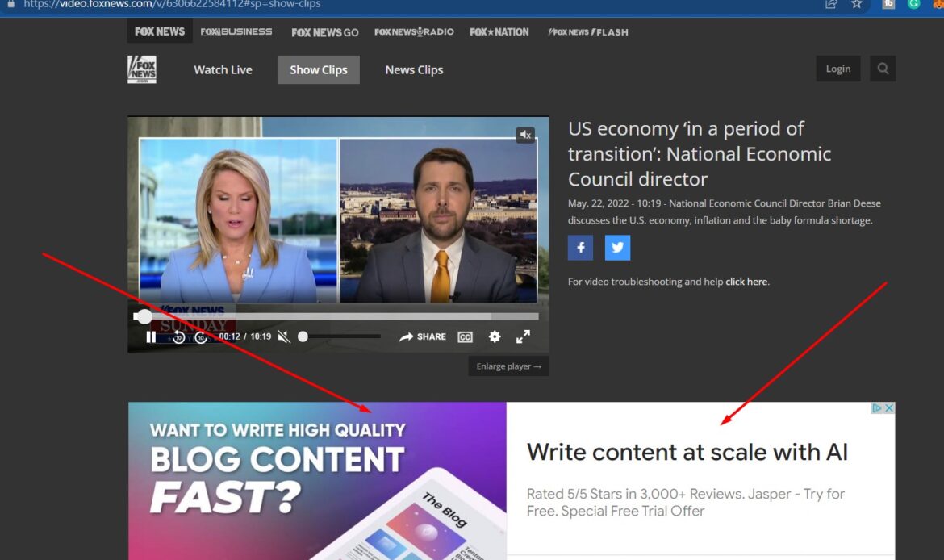This screenshot has width=944, height=560.
Task: Rewind video 30 seconds
Action: tap(179, 337)
